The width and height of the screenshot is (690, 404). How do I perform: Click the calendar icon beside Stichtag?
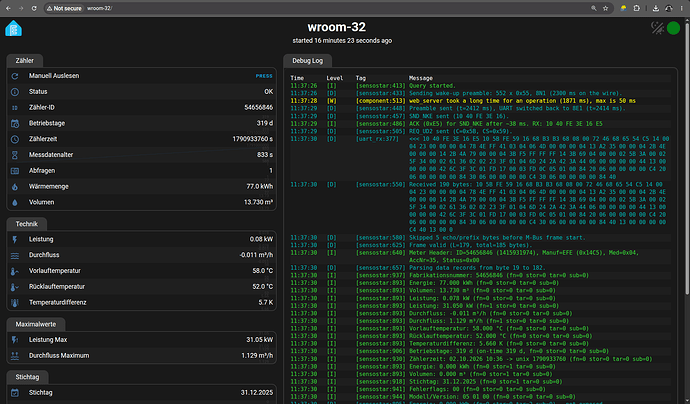coord(15,393)
